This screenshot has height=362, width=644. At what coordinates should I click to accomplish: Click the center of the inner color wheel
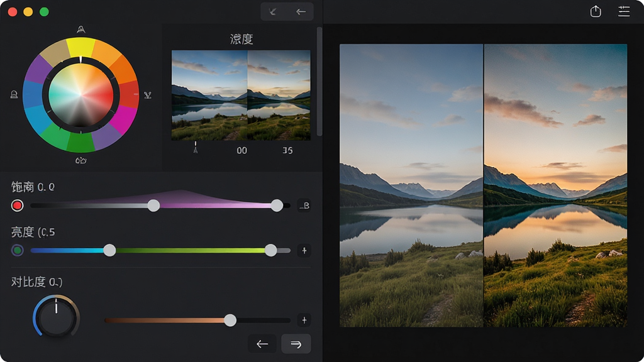(x=81, y=95)
